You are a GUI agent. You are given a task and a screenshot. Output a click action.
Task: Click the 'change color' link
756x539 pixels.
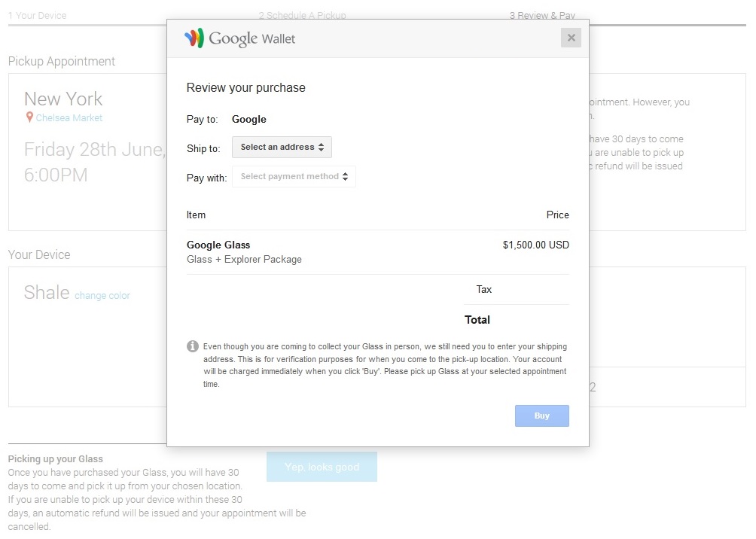[102, 296]
